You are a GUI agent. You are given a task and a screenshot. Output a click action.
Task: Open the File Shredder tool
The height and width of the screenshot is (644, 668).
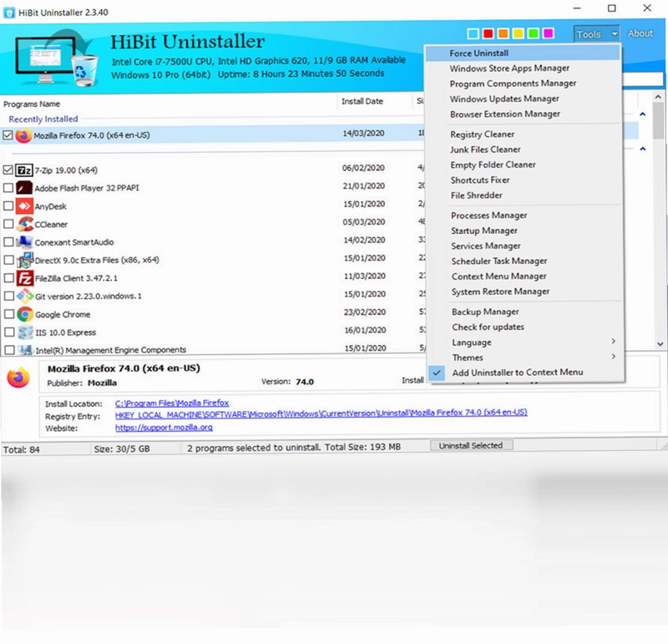point(476,195)
